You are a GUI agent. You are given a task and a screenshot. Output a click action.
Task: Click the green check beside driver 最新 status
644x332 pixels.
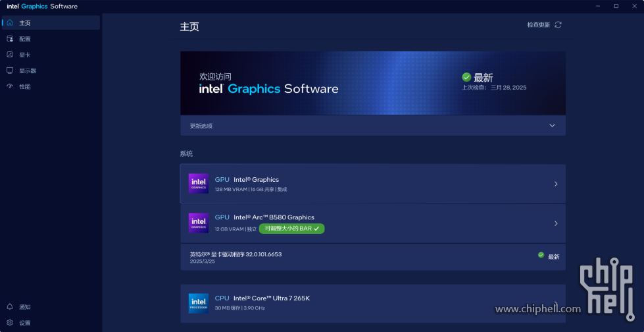541,255
